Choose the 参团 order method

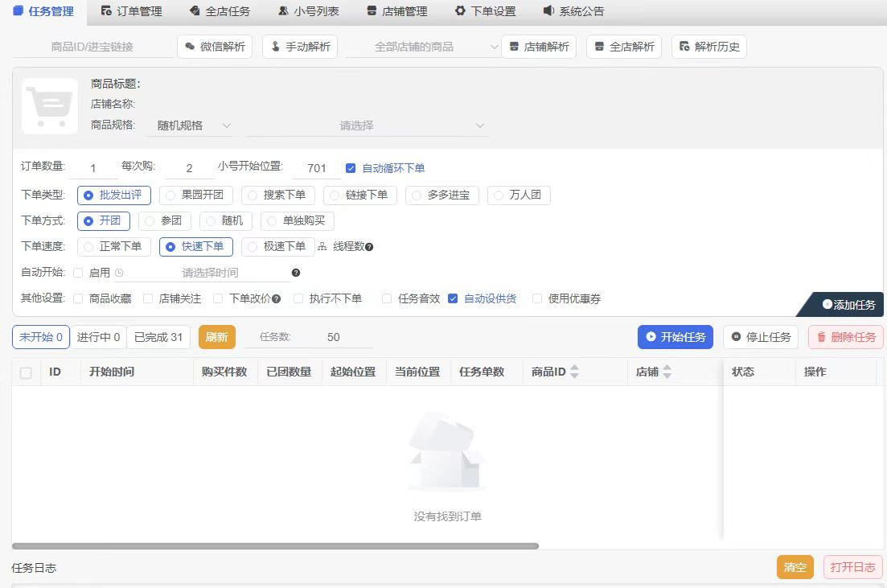click(165, 220)
